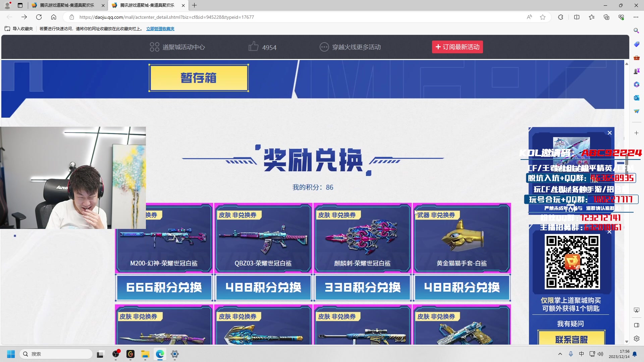Click the QR code image
This screenshot has height=362, width=644.
coord(572,262)
